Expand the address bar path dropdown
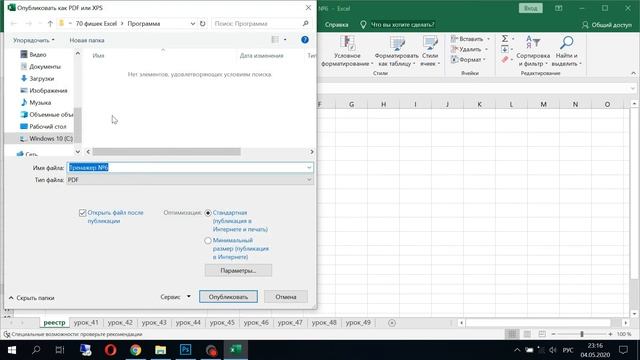 pyautogui.click(x=193, y=24)
